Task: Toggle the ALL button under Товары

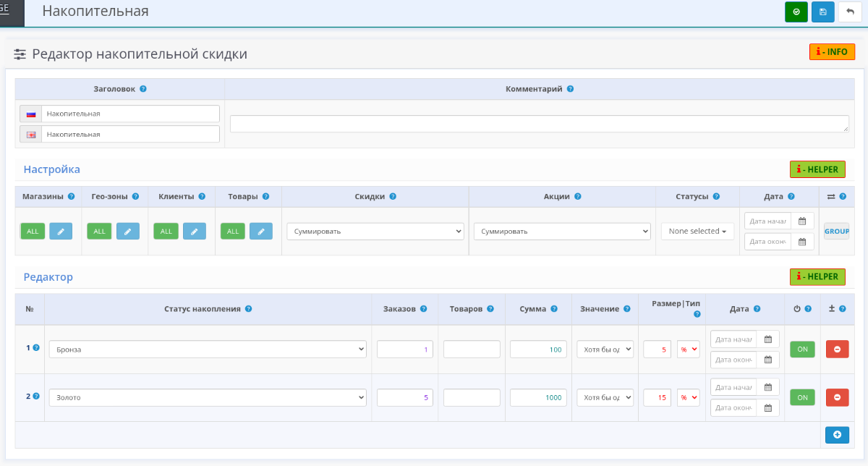Action: 233,231
